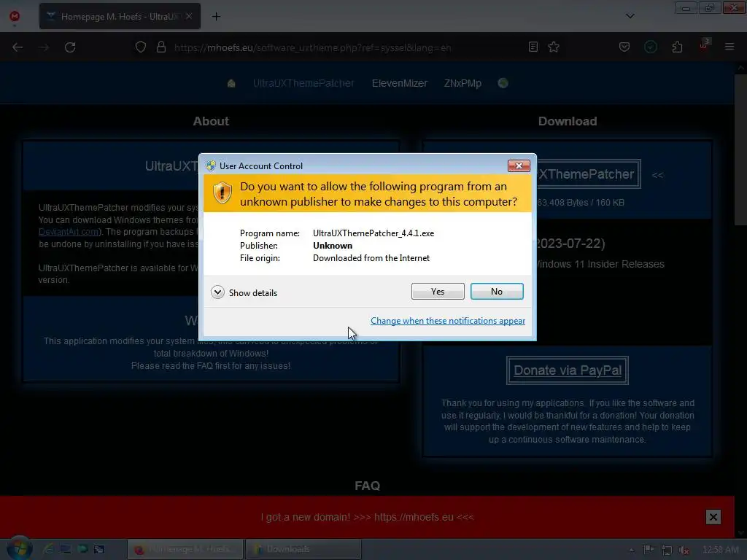This screenshot has width=747, height=560.
Task: Switch to Downloads taskbar button
Action: pos(303,549)
